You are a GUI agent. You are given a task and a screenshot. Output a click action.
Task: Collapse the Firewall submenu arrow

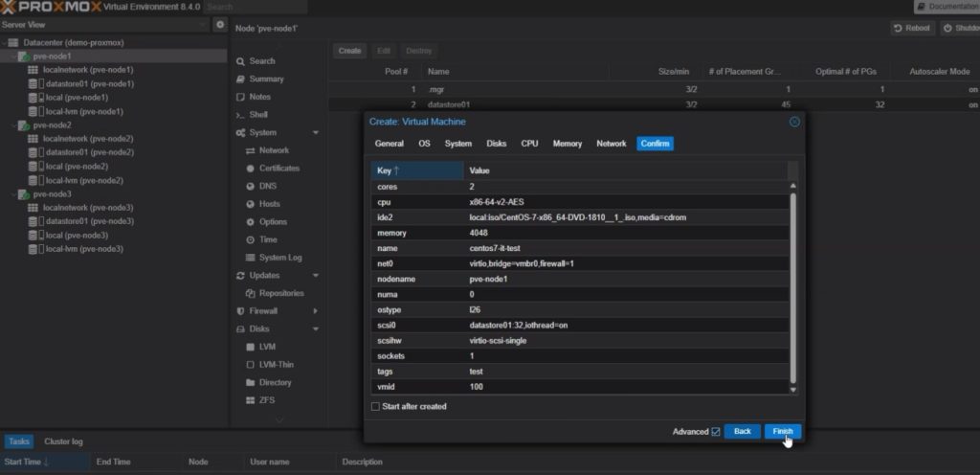click(315, 311)
